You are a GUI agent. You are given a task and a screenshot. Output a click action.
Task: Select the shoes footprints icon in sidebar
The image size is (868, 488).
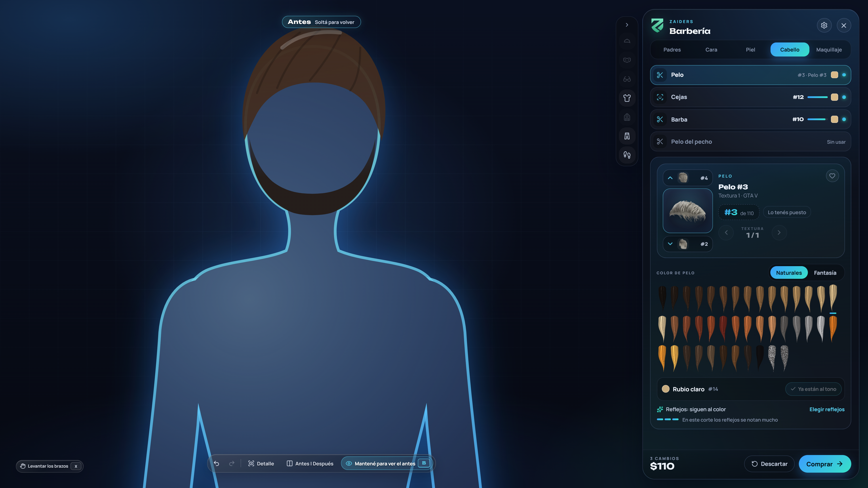click(x=627, y=155)
